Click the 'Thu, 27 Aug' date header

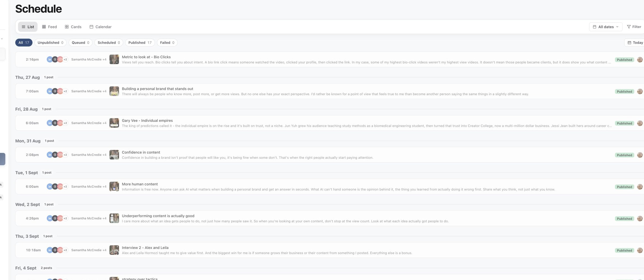click(27, 77)
